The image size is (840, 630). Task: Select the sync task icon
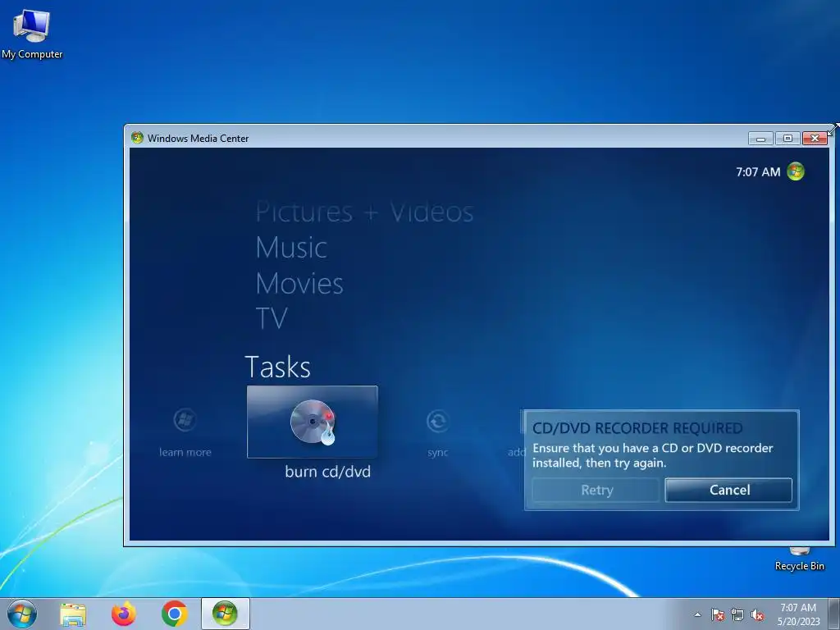coord(438,421)
